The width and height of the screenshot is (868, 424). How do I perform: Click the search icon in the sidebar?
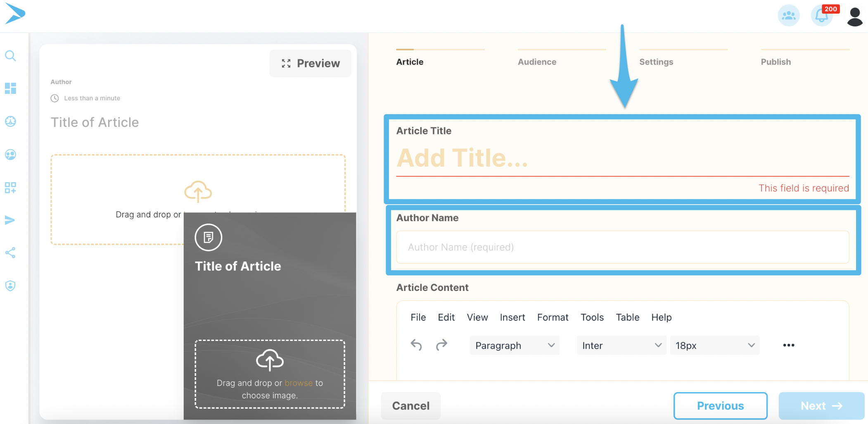pyautogui.click(x=11, y=56)
